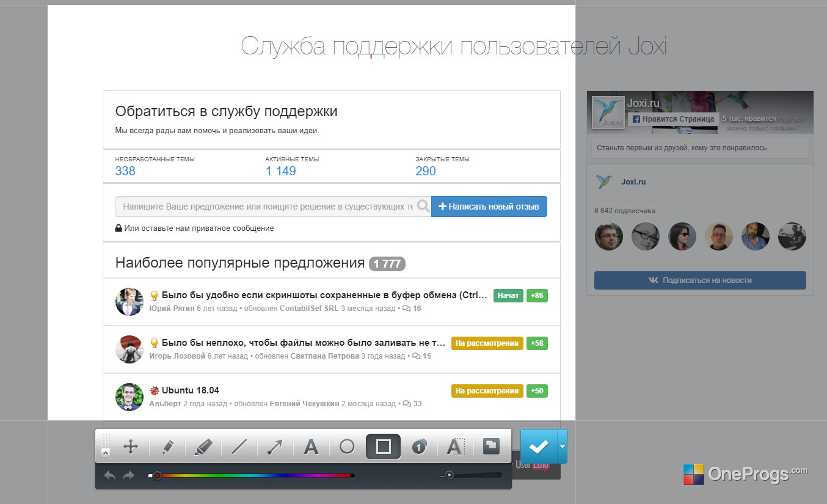
Task: Select the Line tool
Action: [239, 447]
